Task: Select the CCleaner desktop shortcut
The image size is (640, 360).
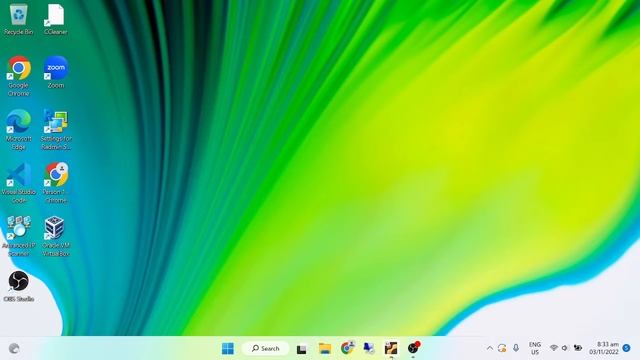Action: tap(56, 20)
